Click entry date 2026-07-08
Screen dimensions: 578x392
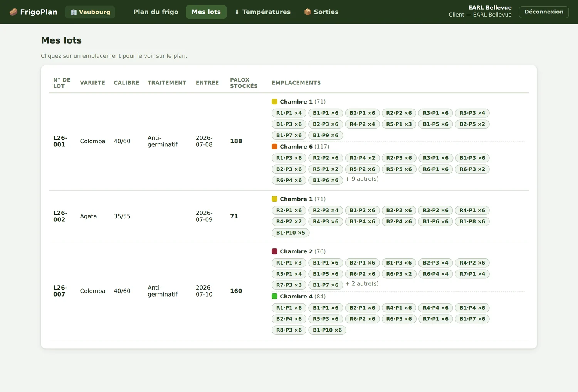(204, 141)
